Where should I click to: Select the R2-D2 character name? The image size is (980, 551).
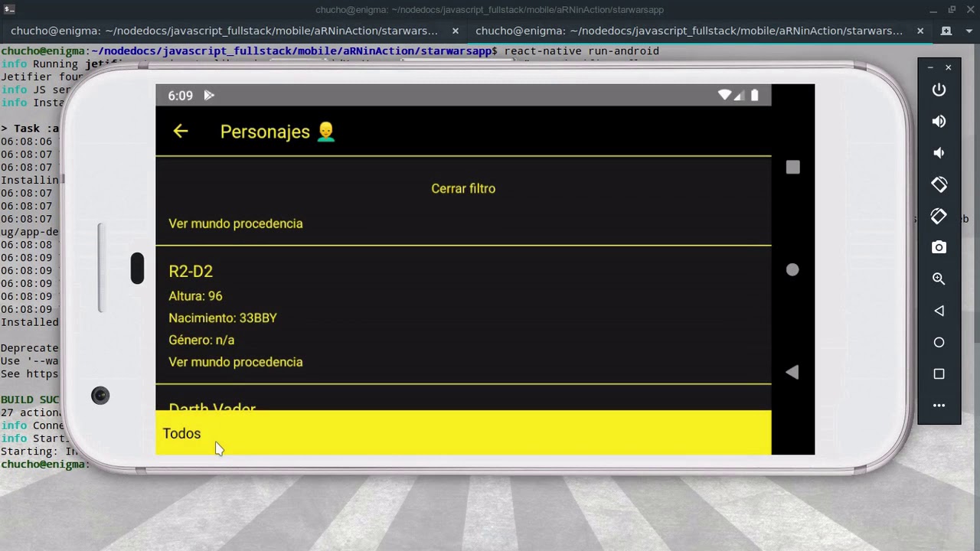pos(191,271)
